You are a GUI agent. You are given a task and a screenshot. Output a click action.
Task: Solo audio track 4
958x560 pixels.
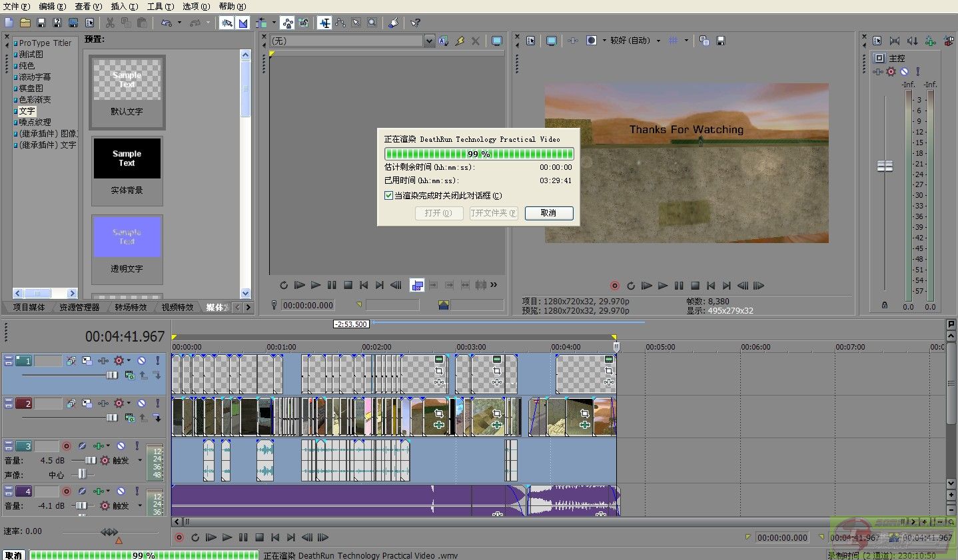pos(137,491)
